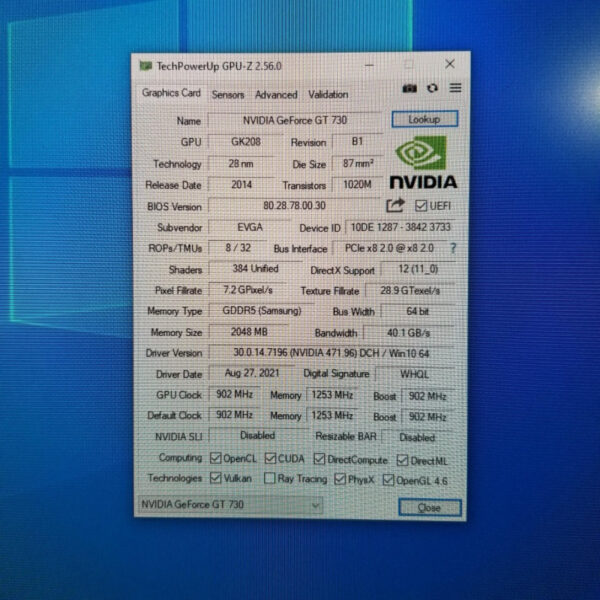Click the Revision value B1
Image resolution: width=600 pixels, height=600 pixels.
tap(357, 142)
